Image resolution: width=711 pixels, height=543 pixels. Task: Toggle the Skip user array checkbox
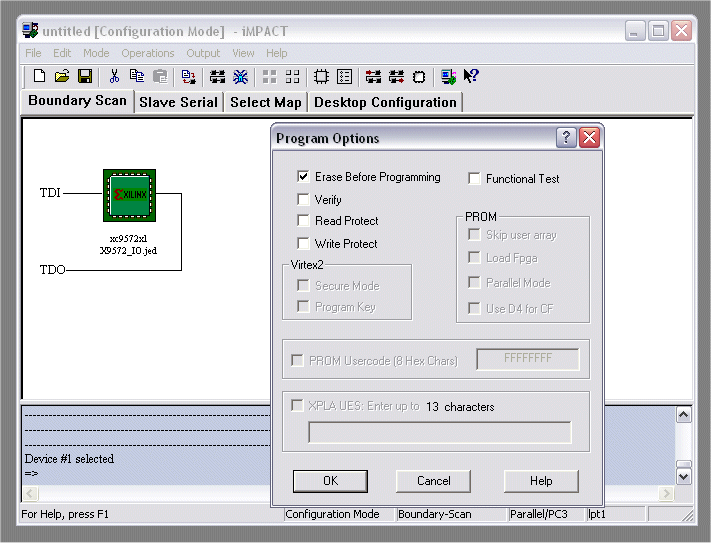click(474, 235)
